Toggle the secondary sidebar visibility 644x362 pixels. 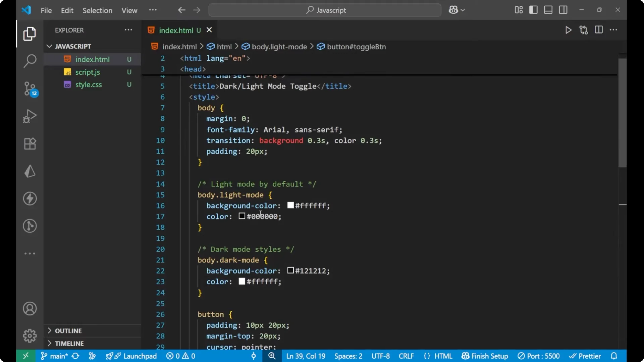(563, 10)
